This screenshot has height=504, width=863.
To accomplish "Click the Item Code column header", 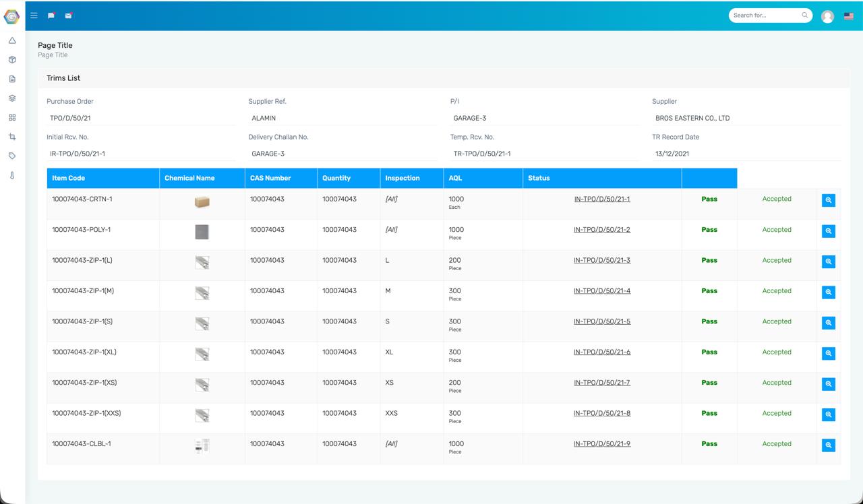I will [68, 179].
